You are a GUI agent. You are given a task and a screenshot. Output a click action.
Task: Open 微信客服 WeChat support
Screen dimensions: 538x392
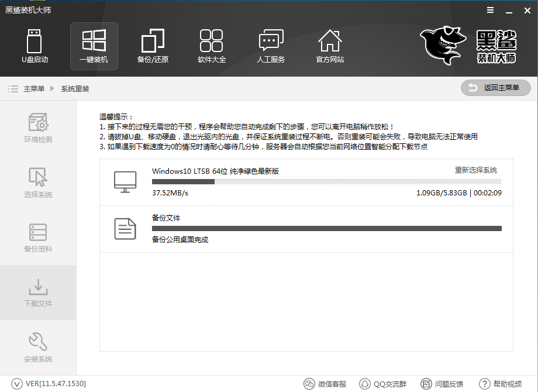(325, 384)
